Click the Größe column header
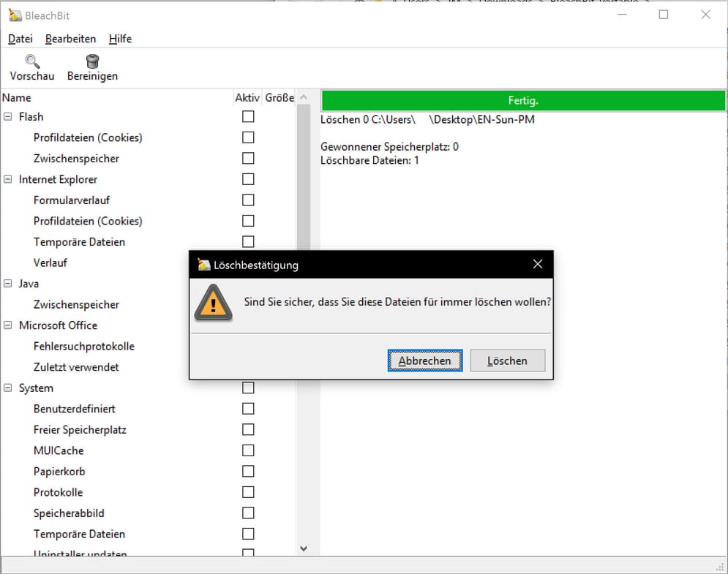Viewport: 728px width, 574px height. coord(279,97)
